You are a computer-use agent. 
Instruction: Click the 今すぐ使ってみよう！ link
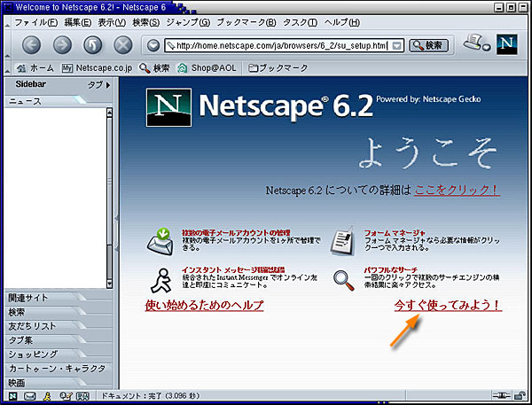point(448,305)
